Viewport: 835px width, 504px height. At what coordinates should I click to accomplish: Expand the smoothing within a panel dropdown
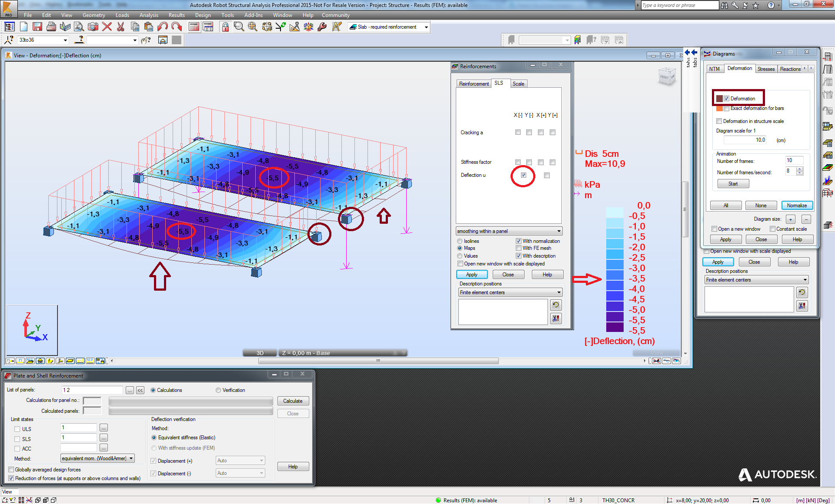[559, 231]
